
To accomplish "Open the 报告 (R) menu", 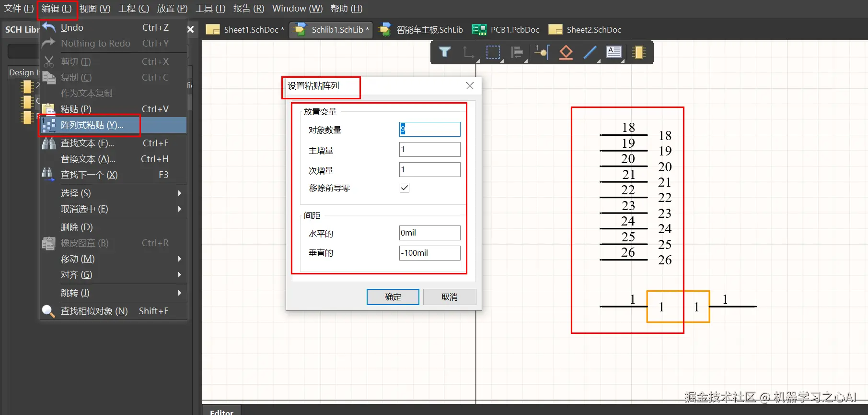I will point(249,9).
